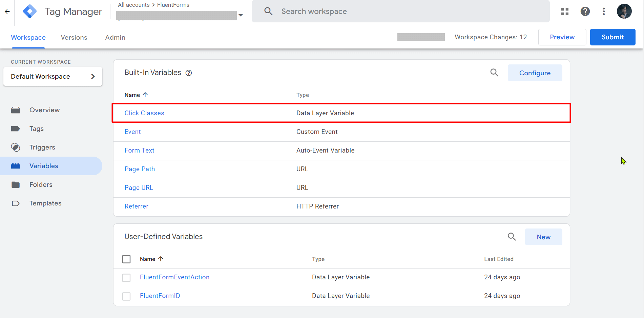Open Templates in the sidebar
Screen dimensions: 644x318
click(45, 203)
